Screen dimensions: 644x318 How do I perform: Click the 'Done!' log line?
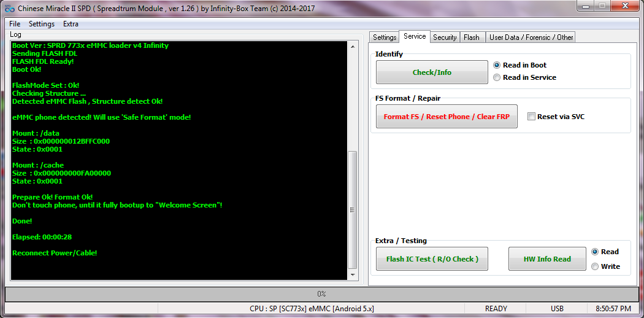pos(21,221)
